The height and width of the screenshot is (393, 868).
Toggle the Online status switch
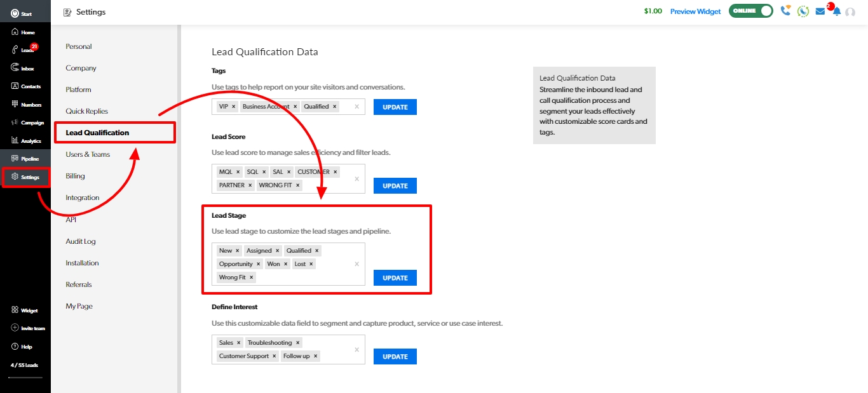[x=750, y=11]
